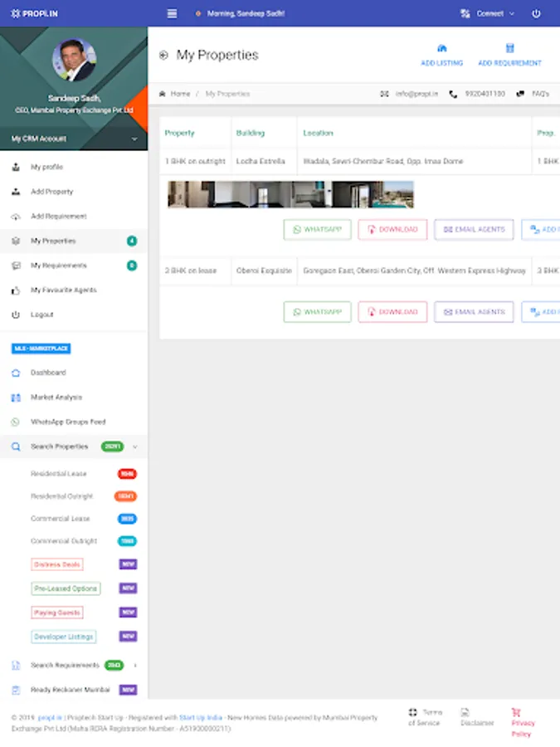Click the Search Requirements document icon
The width and height of the screenshot is (560, 747).
point(16,666)
